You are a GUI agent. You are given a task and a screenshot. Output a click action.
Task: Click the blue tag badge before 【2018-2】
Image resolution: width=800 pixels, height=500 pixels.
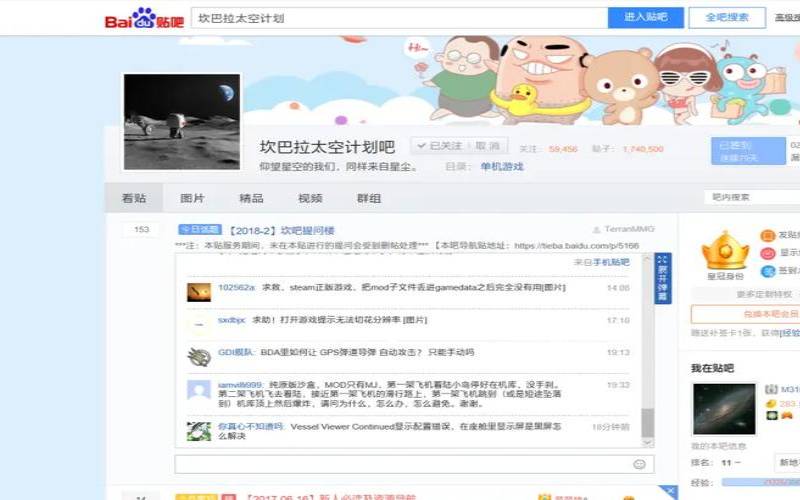(x=199, y=230)
